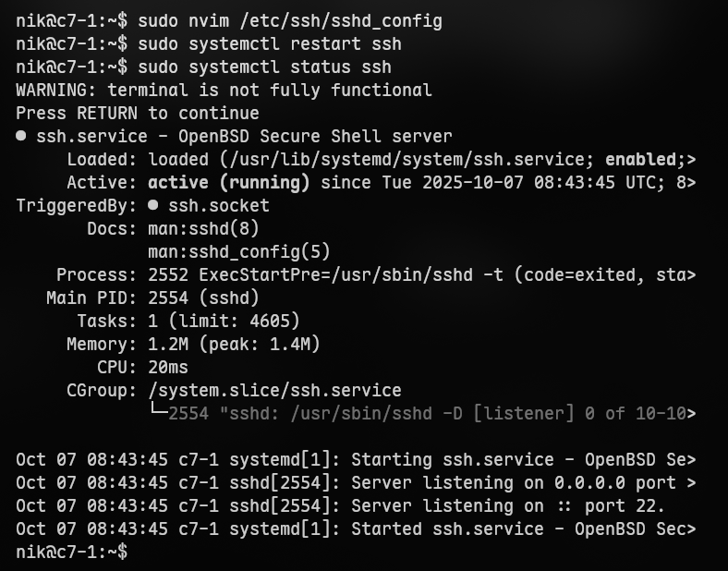This screenshot has height=571, width=728.
Task: Click the Memory value "1.2M (peak: 1.4M)"
Action: (x=234, y=344)
